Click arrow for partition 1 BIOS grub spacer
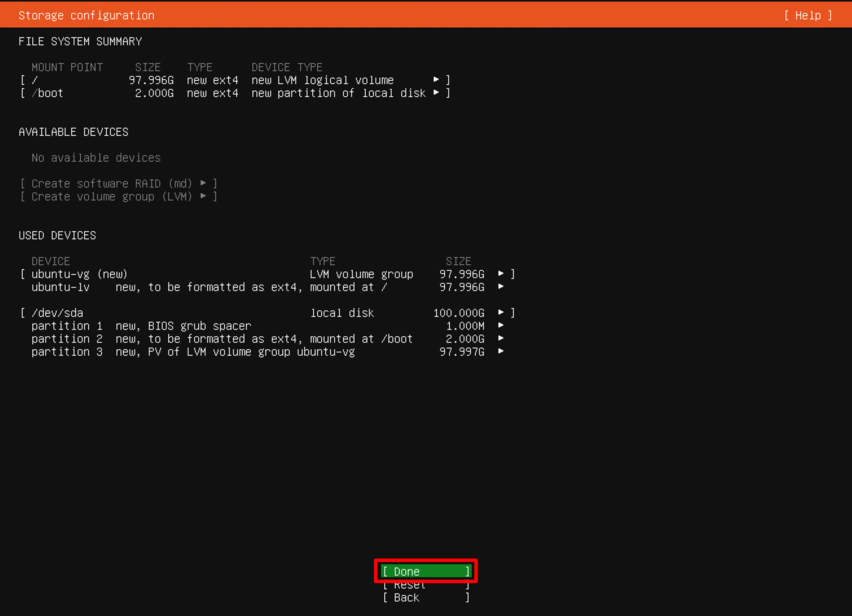Viewport: 852px width, 616px height. (x=500, y=326)
